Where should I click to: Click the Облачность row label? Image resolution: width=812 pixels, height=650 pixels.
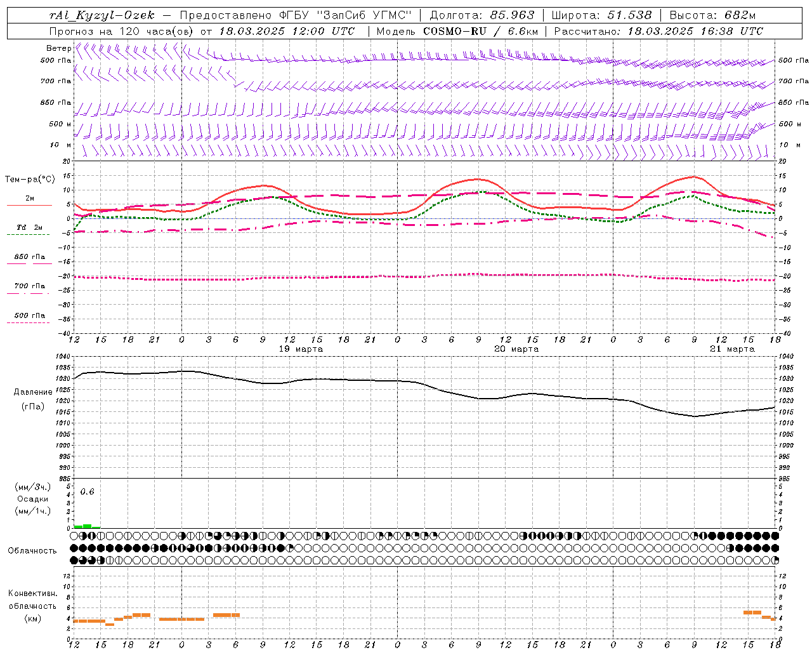(32, 550)
